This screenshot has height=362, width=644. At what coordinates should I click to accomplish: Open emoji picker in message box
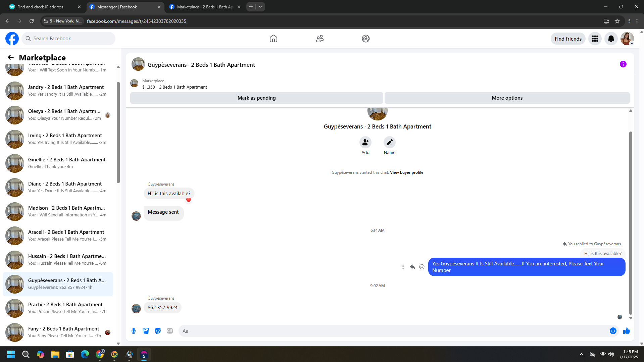tap(613, 331)
